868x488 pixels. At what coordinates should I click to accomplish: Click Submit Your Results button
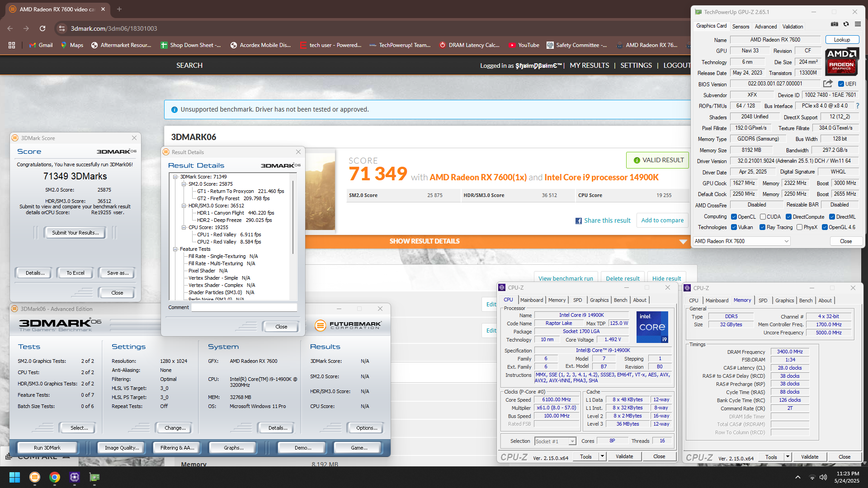[75, 233]
